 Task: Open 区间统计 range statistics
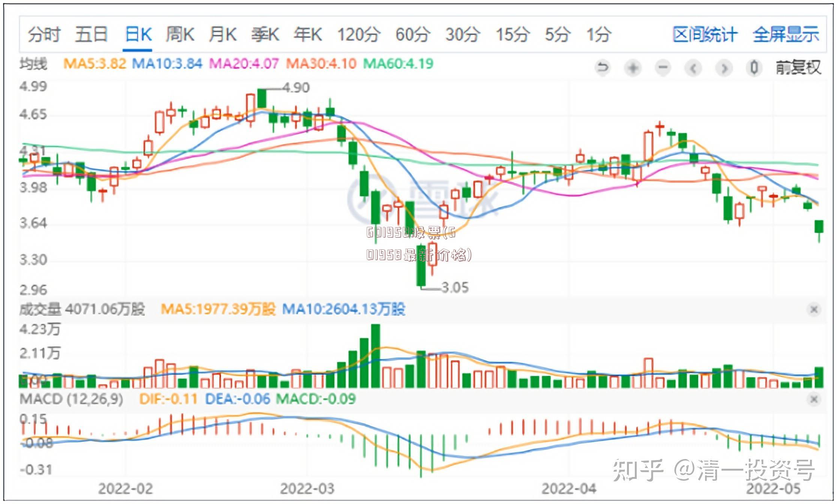tap(705, 34)
